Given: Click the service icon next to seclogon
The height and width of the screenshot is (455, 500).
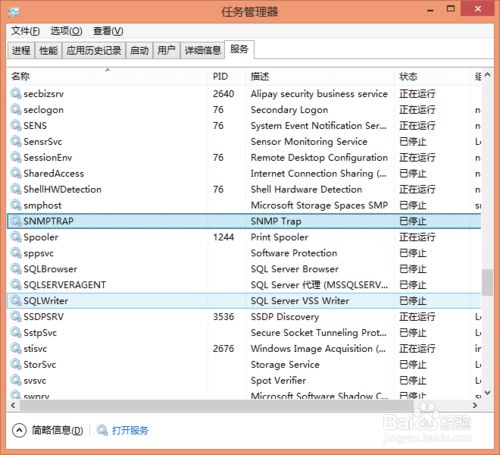Looking at the screenshot, I should pos(15,110).
